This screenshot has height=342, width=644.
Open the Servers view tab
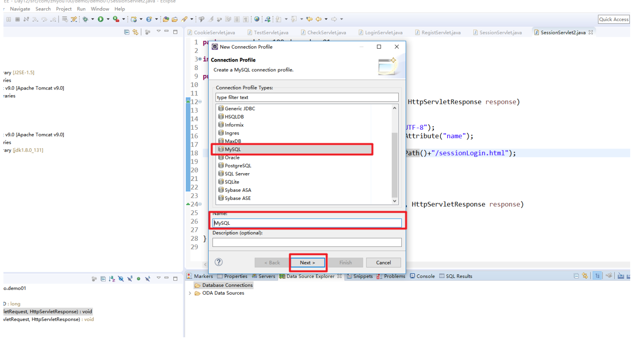tap(263, 276)
